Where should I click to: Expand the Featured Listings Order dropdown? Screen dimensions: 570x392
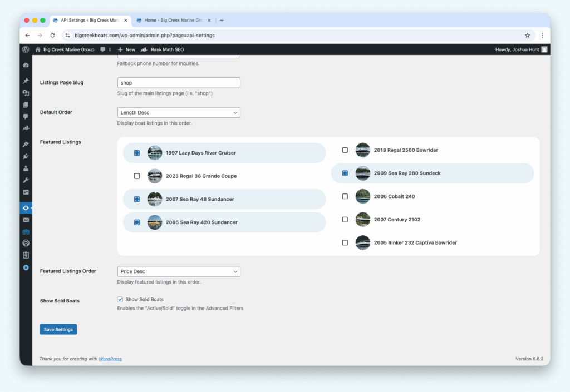point(179,271)
